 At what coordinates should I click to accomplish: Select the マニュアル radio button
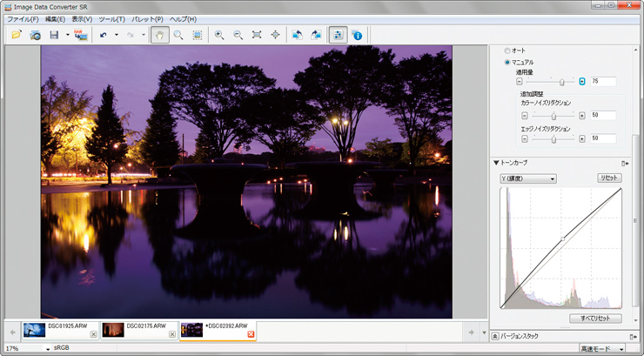point(508,63)
